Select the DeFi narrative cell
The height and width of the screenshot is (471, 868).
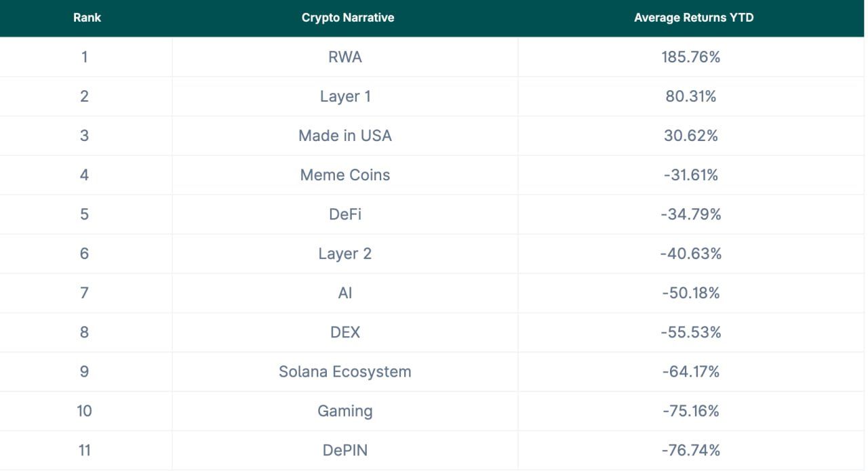coord(345,214)
